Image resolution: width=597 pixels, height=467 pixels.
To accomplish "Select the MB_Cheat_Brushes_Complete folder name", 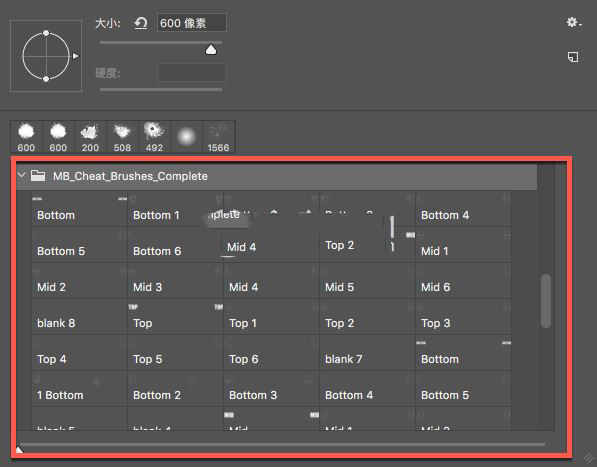I will coord(130,176).
